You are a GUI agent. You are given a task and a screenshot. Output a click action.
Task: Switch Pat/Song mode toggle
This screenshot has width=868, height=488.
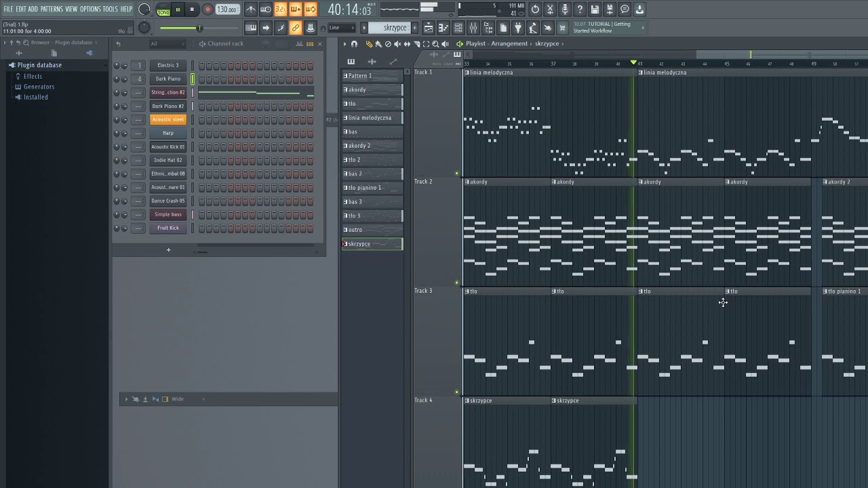pyautogui.click(x=163, y=9)
